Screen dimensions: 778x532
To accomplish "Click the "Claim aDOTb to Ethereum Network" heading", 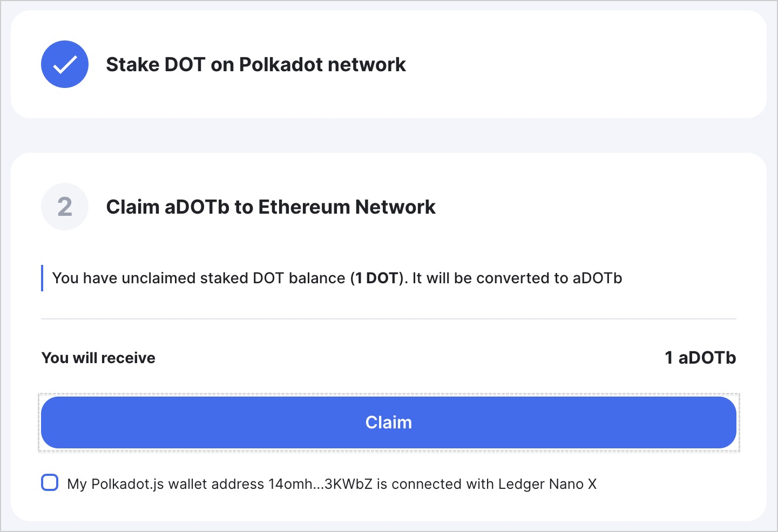I will 271,207.
